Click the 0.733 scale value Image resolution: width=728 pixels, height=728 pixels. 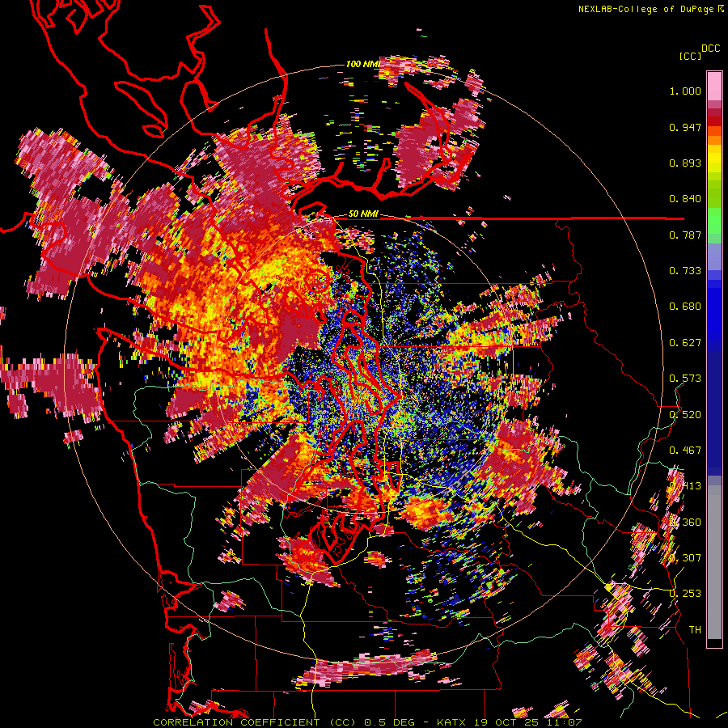click(685, 271)
